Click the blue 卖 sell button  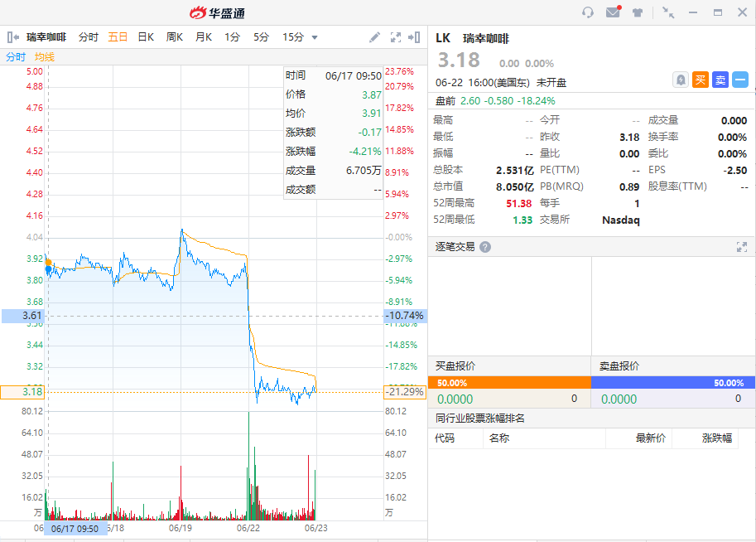(x=720, y=80)
